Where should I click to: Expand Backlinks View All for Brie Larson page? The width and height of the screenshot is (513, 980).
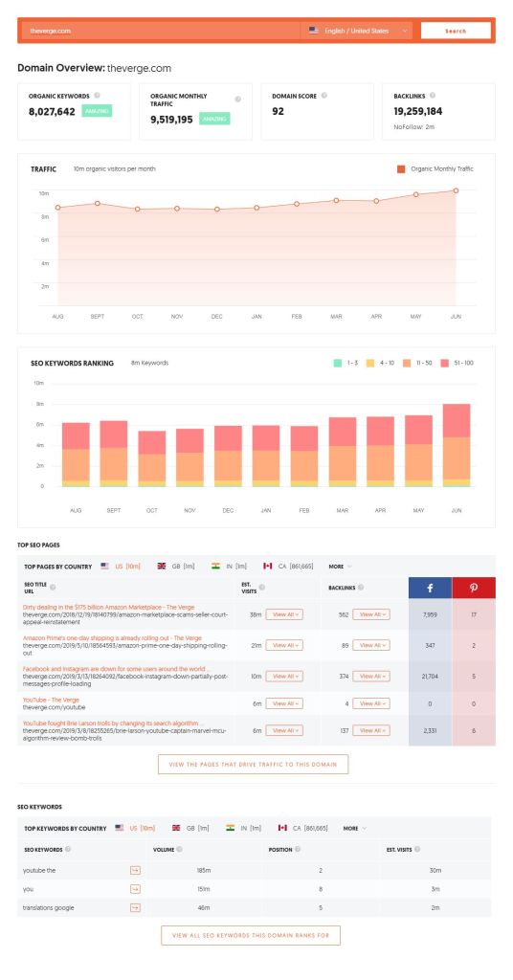(371, 730)
